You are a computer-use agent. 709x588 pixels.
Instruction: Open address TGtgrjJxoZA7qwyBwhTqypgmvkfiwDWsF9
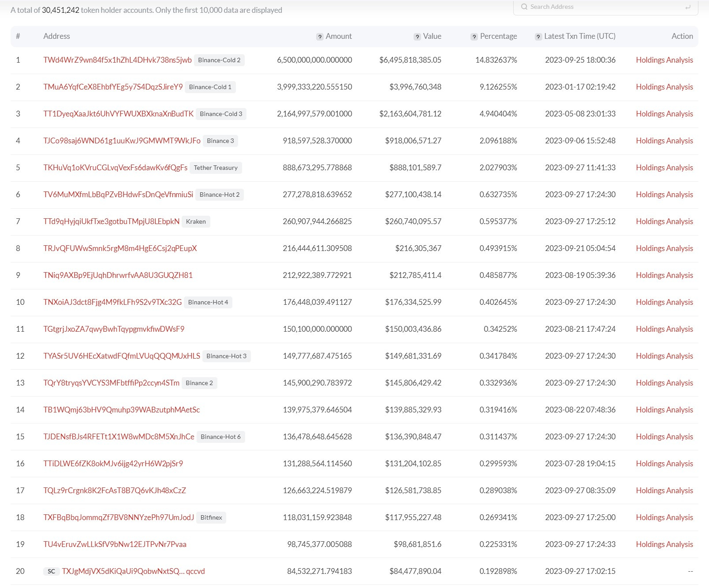tap(114, 329)
